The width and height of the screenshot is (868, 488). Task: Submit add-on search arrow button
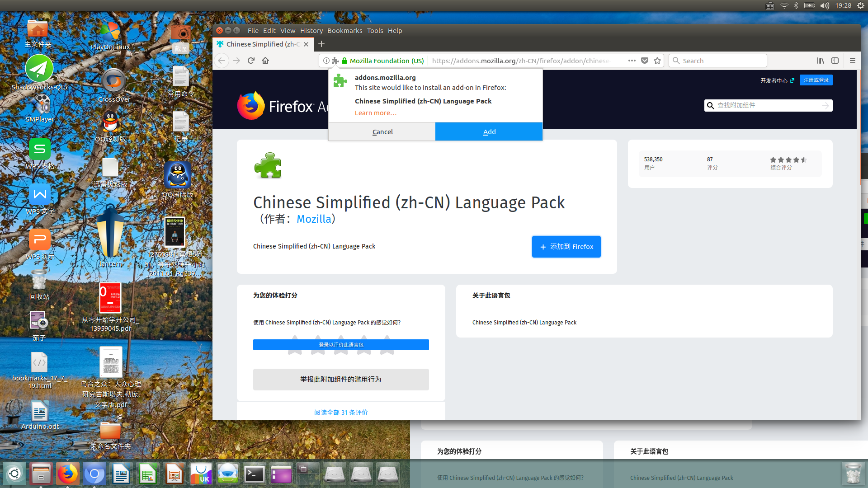(826, 105)
